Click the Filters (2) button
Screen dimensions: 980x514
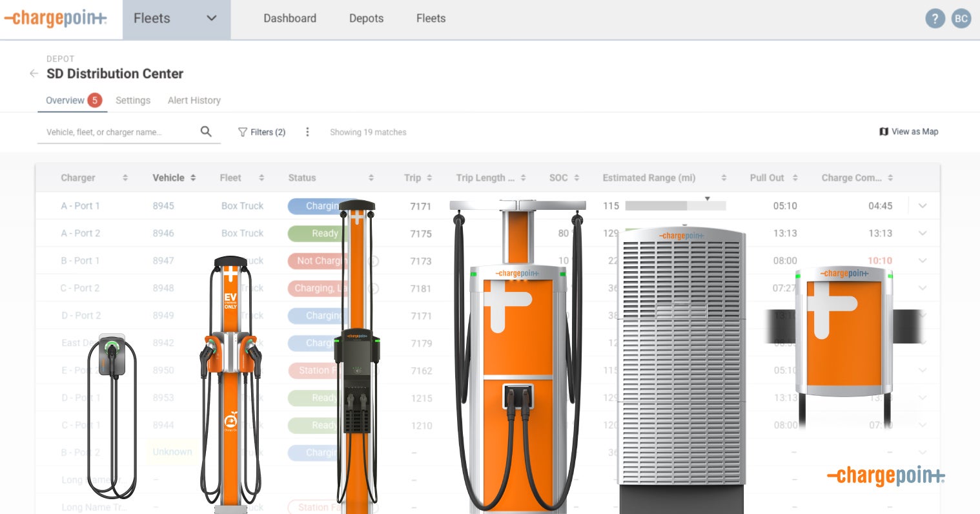261,132
